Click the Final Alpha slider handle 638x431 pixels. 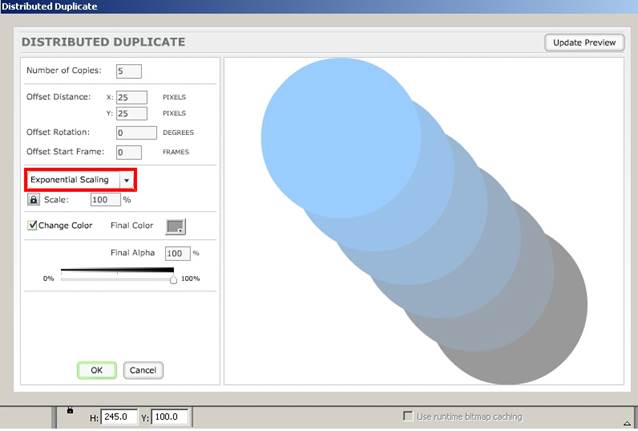[x=173, y=280]
